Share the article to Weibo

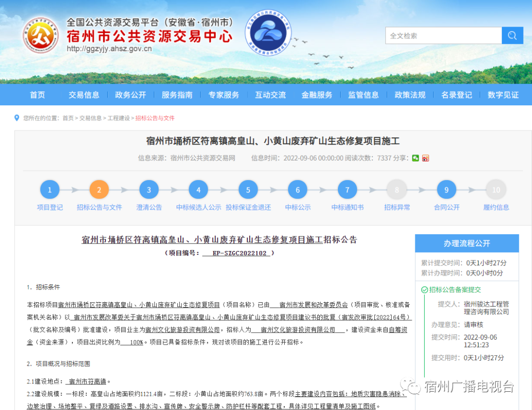coord(426,158)
